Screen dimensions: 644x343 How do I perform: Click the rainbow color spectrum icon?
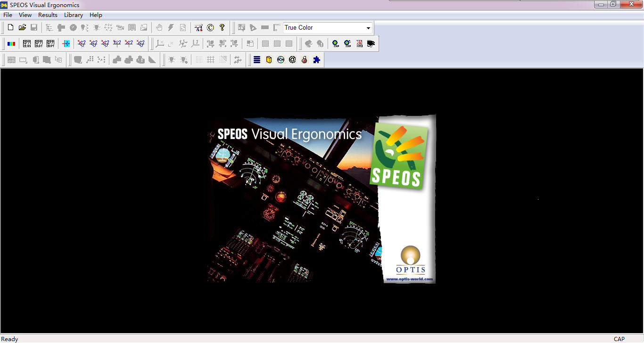[11, 44]
